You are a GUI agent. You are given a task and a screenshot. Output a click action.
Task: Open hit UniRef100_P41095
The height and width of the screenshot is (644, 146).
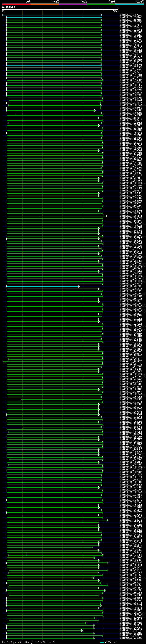[x=131, y=48]
